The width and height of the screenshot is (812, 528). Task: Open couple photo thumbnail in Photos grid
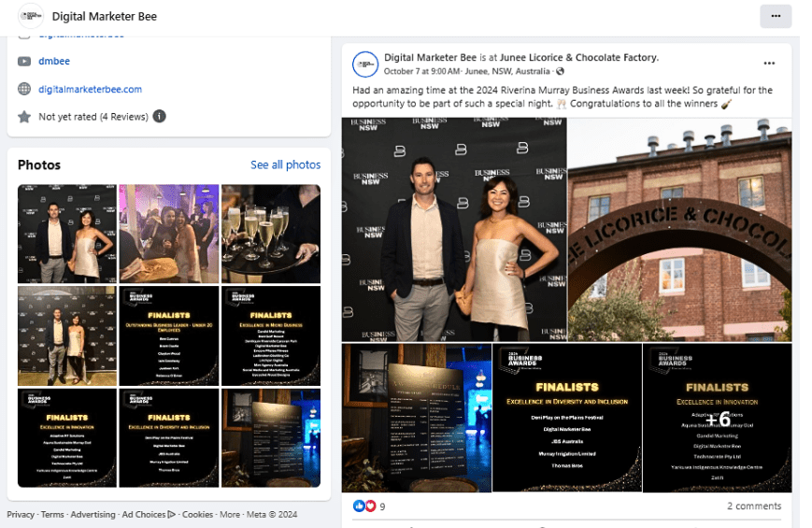coord(67,234)
